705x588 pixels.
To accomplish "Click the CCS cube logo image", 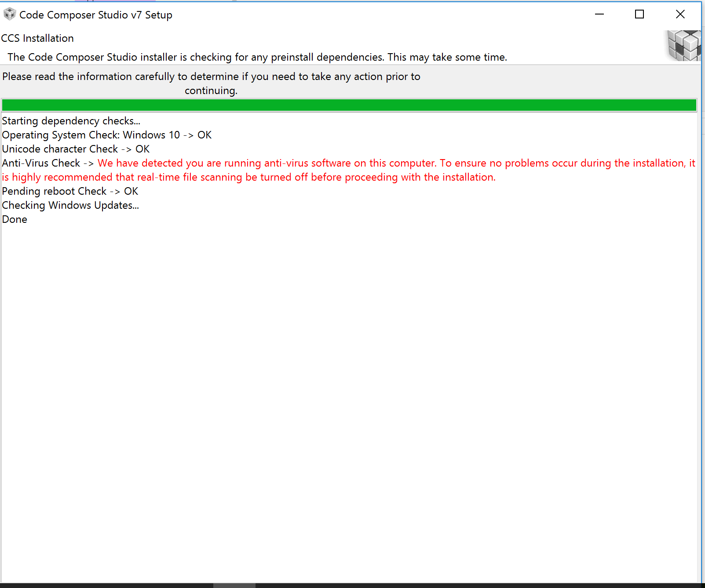I will click(684, 45).
